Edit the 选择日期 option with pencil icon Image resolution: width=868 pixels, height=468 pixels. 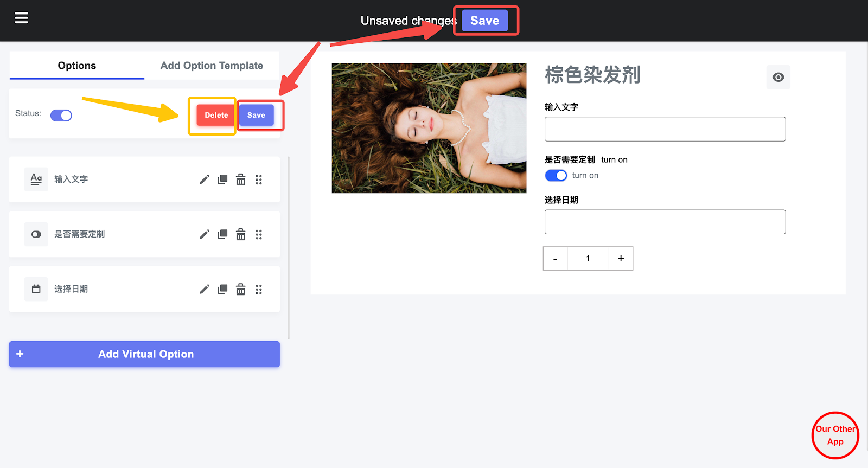[204, 289]
